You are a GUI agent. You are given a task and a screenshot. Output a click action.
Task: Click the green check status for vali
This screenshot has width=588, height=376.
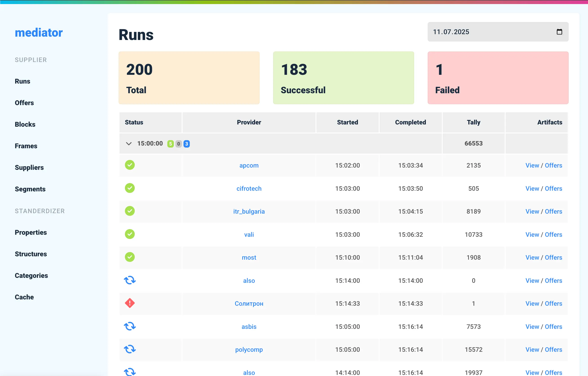coord(130,234)
